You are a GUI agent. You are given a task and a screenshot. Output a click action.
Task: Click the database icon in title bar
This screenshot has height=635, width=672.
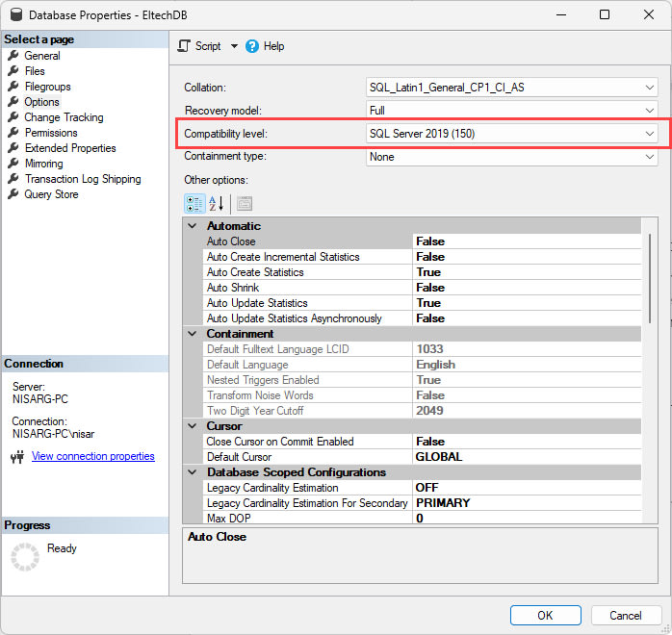coord(13,15)
